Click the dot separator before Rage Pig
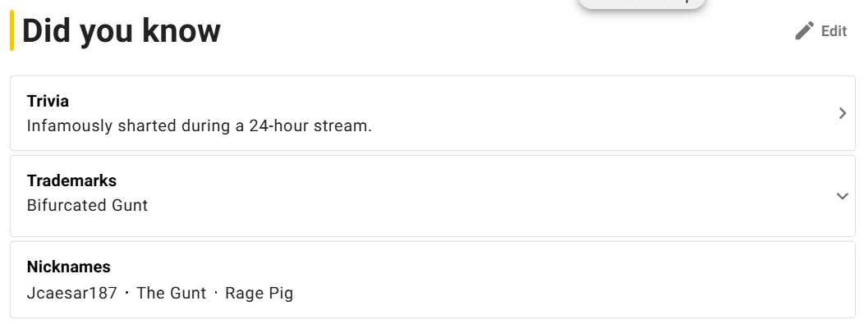The width and height of the screenshot is (868, 333). pos(215,293)
